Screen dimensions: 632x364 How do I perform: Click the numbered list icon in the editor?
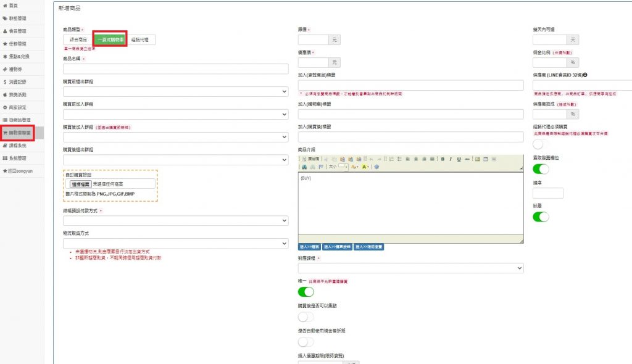[x=392, y=159]
